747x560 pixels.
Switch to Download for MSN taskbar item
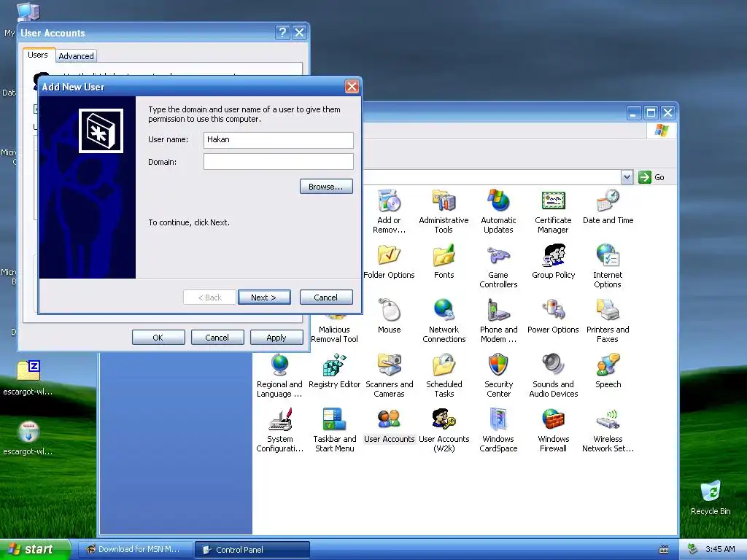pos(134,550)
